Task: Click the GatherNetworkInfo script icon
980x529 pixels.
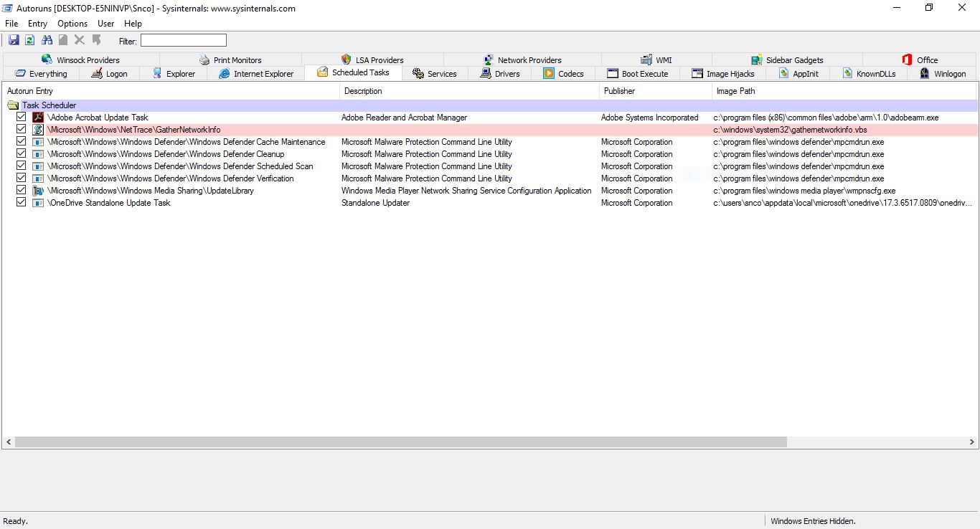Action: (38, 130)
